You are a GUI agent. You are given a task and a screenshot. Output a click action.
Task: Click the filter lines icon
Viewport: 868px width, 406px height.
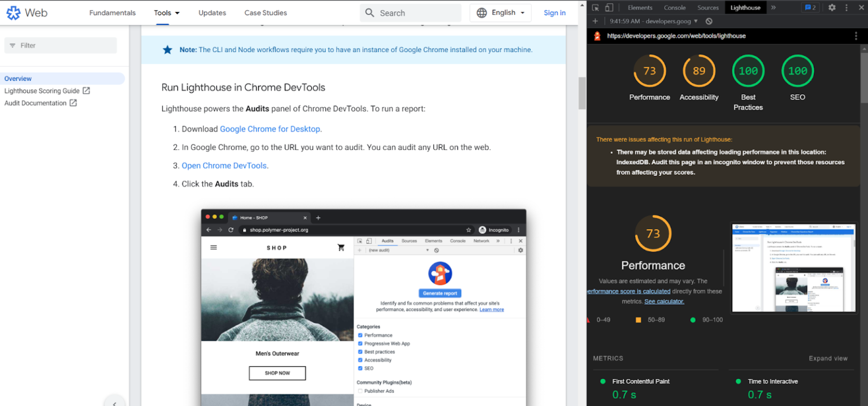[x=12, y=45]
